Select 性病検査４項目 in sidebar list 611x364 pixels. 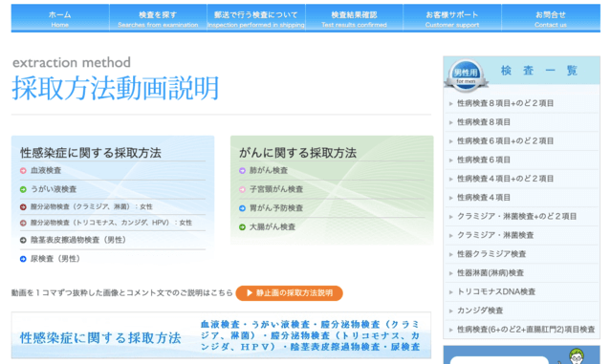coord(484,198)
